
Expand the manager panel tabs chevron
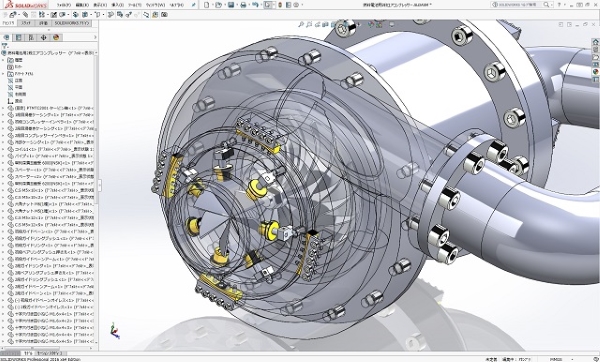click(x=95, y=38)
